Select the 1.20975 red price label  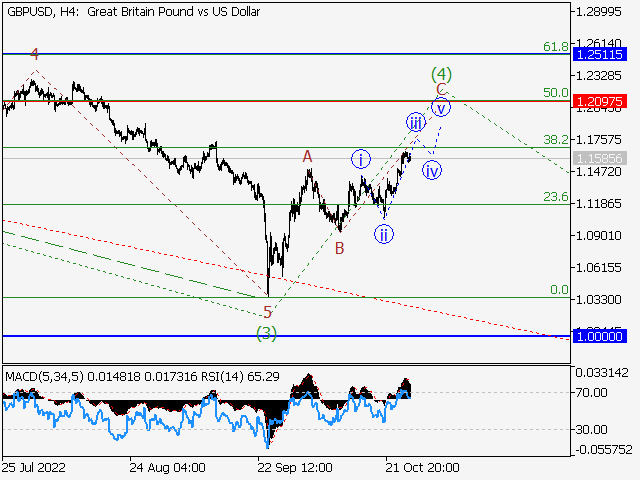pyautogui.click(x=600, y=101)
